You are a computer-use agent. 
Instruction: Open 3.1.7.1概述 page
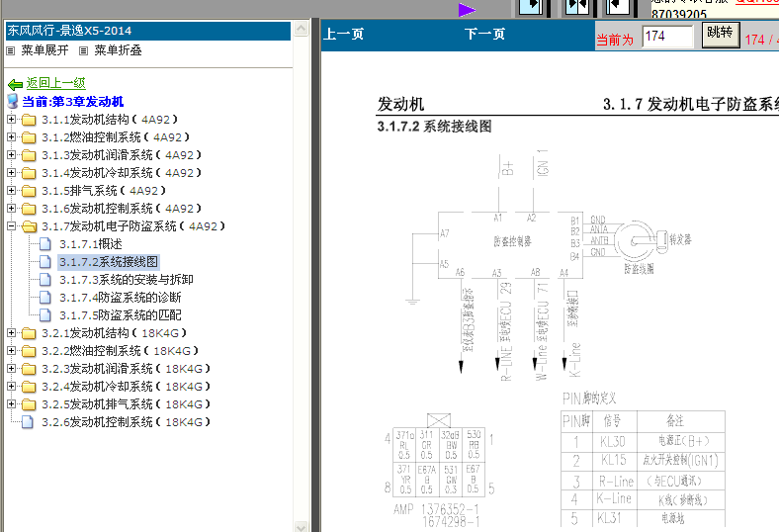pos(91,244)
